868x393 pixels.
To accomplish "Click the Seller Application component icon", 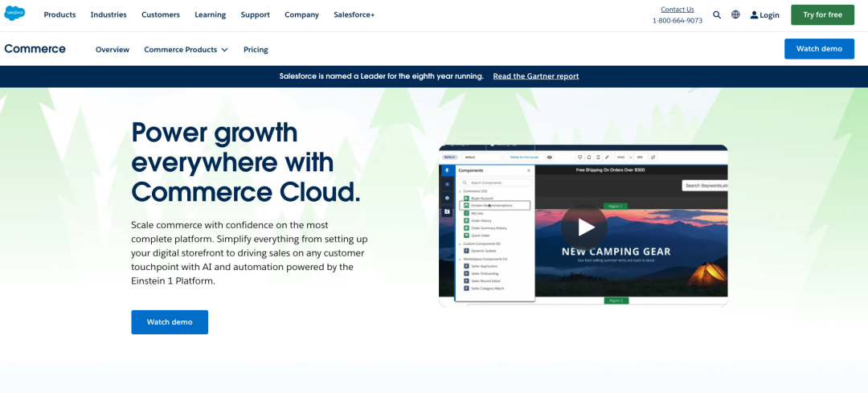I will coord(466,266).
